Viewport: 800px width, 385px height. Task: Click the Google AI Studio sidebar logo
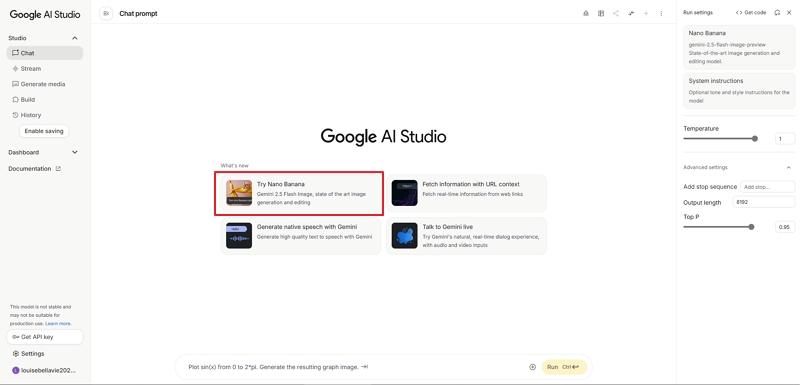[x=45, y=14]
